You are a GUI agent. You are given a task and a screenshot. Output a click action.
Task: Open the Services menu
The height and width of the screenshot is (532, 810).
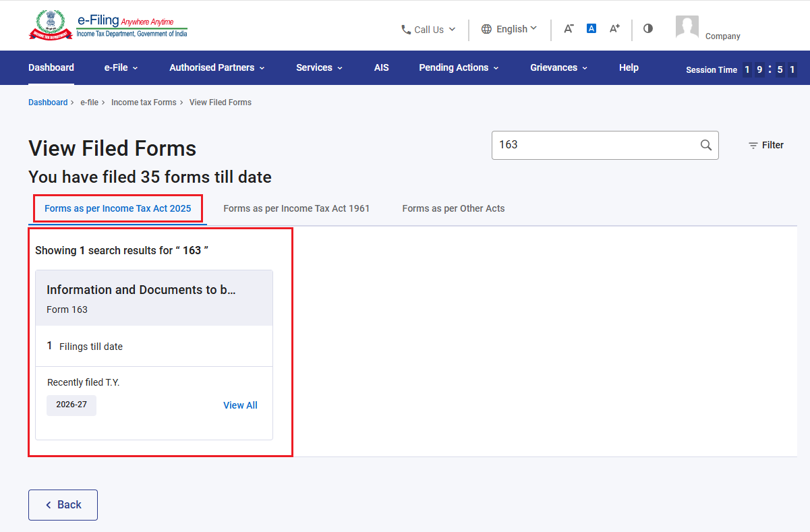319,67
